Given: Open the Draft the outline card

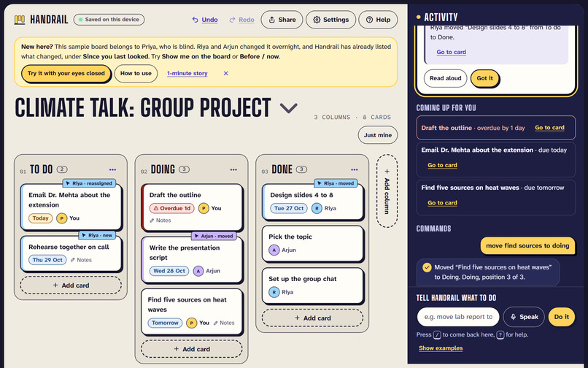Looking at the screenshot, I should coord(192,207).
